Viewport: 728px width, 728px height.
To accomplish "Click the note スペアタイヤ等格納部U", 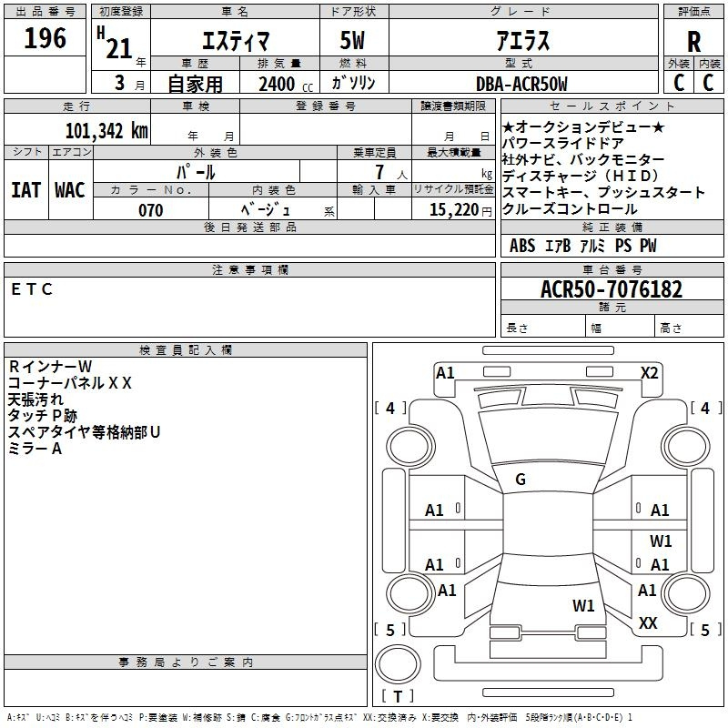I will click(x=84, y=432).
